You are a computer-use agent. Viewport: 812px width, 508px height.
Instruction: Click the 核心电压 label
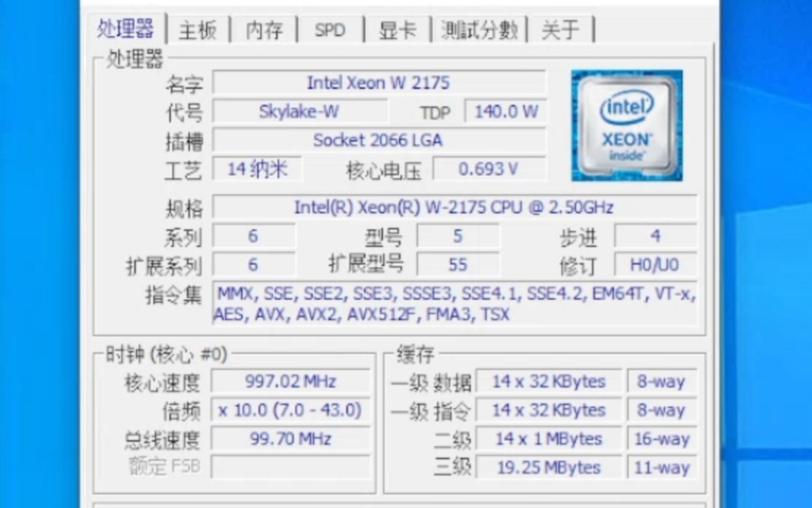[384, 170]
